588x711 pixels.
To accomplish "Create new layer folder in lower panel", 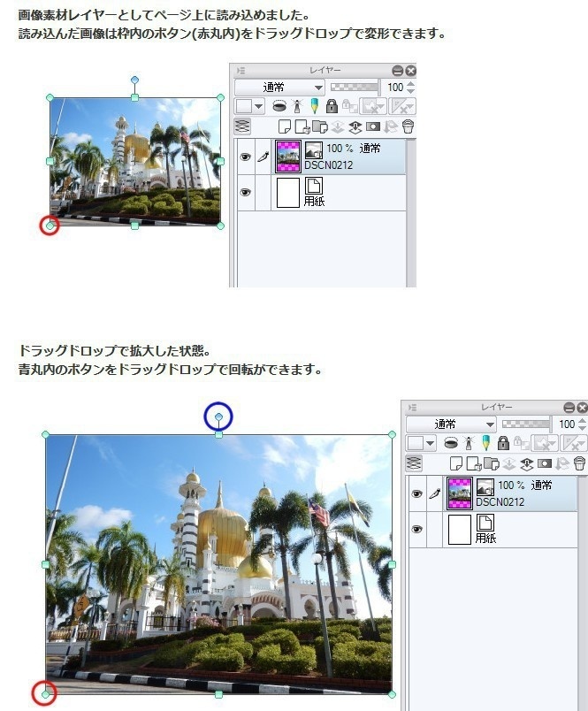I will tap(491, 464).
